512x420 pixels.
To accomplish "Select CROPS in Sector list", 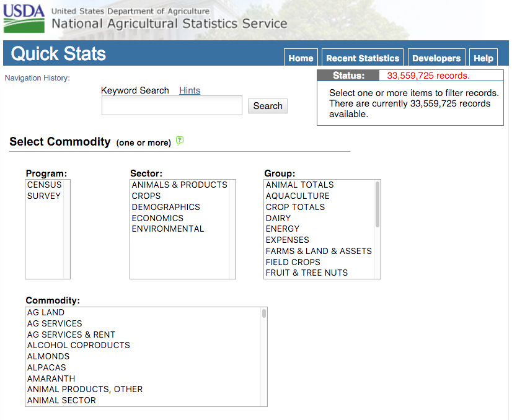I will coord(180,196).
